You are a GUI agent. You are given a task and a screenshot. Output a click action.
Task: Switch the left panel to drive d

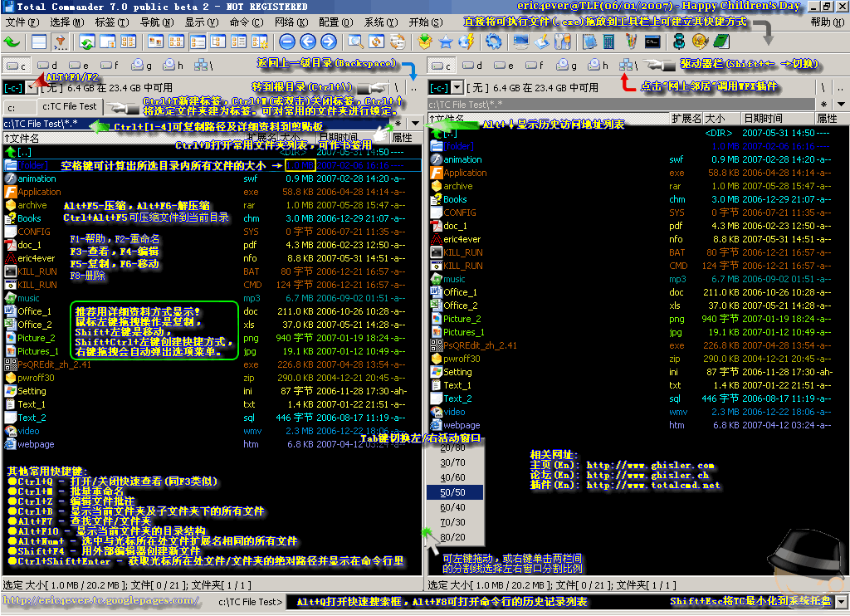[x=47, y=66]
